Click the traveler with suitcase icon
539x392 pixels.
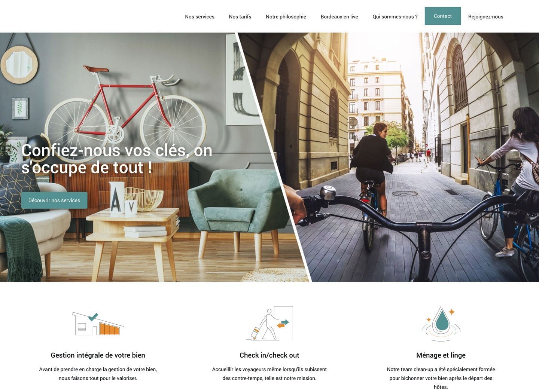click(269, 323)
